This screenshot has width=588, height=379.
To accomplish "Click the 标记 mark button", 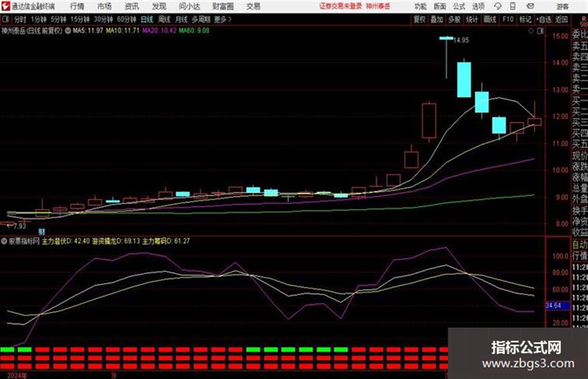I will tap(525, 19).
